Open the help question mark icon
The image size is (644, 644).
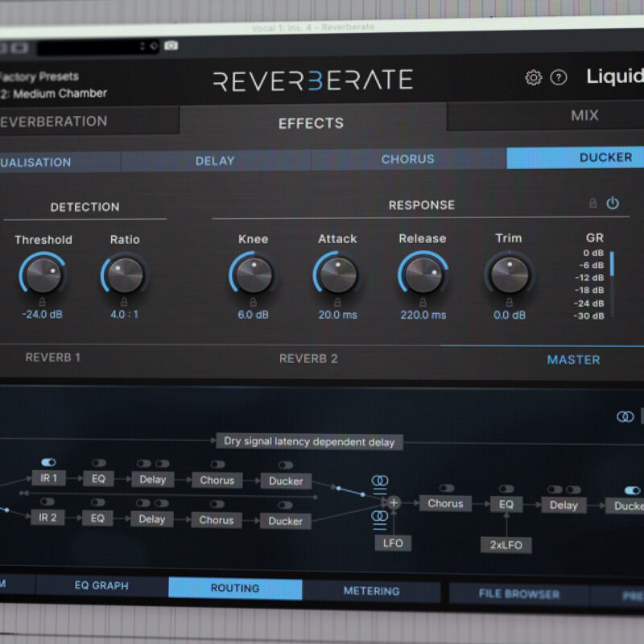[x=558, y=77]
